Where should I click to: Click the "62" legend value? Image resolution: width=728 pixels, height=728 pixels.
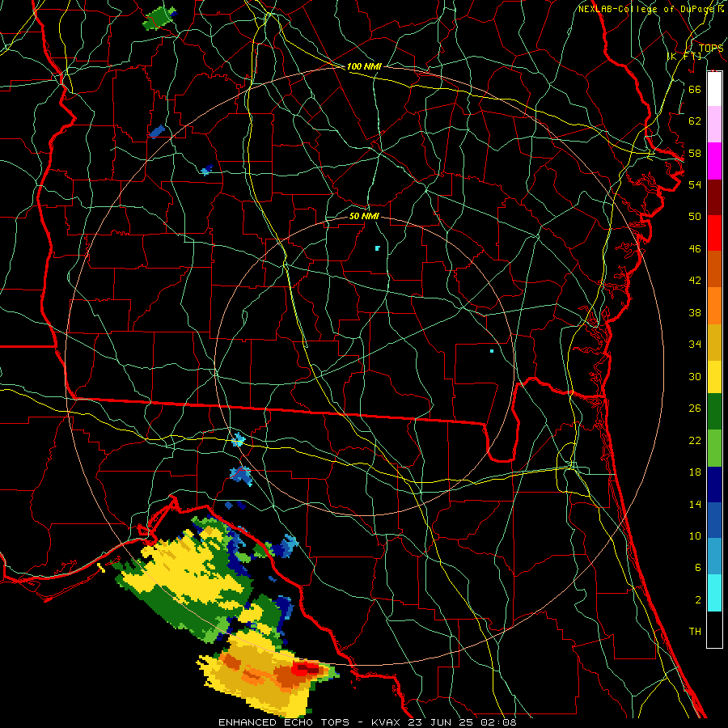[695, 121]
